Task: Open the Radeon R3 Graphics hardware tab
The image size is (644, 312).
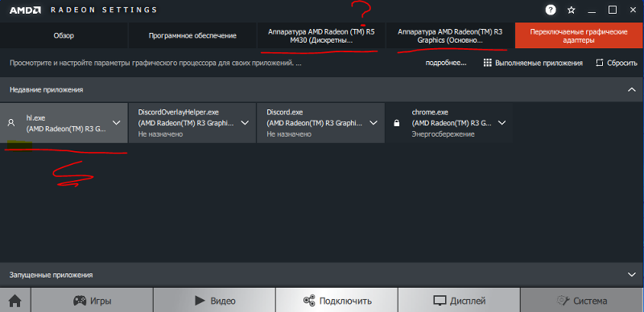Action: coord(450,35)
